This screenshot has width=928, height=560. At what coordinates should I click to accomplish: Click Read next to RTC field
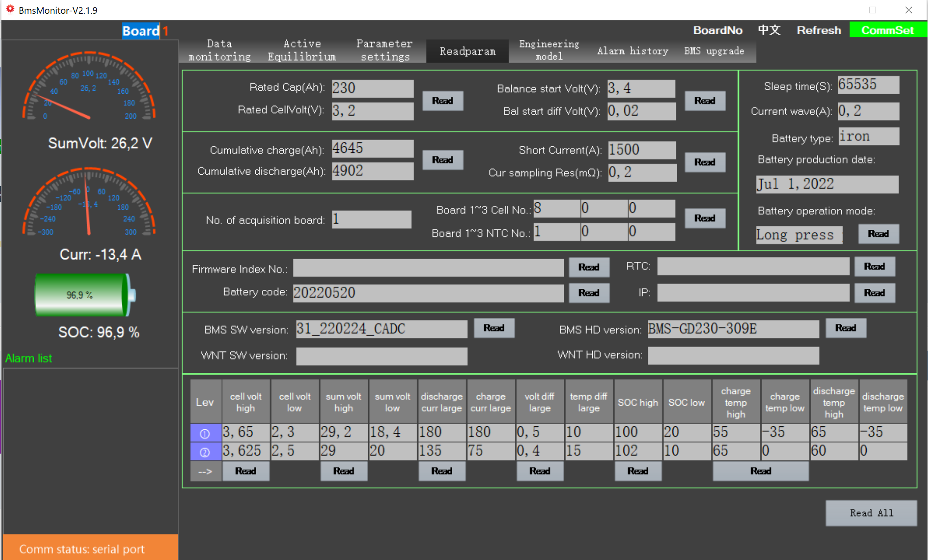pos(874,267)
